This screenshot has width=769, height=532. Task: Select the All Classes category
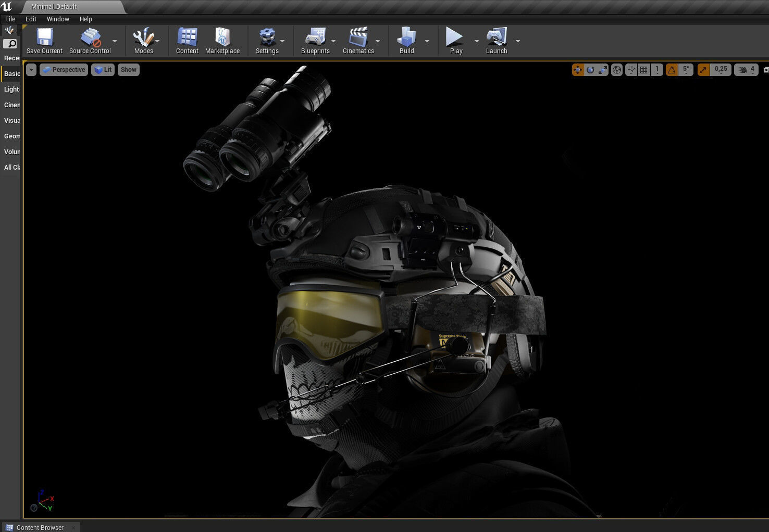10,167
